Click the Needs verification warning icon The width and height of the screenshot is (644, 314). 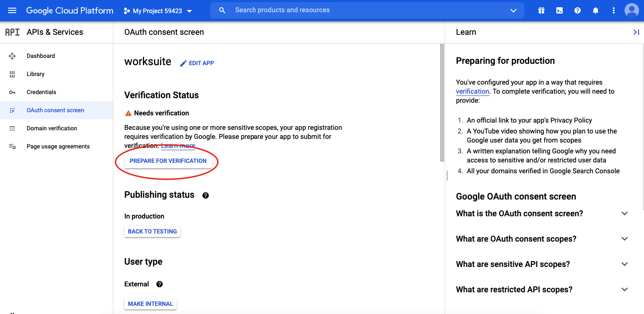[128, 113]
